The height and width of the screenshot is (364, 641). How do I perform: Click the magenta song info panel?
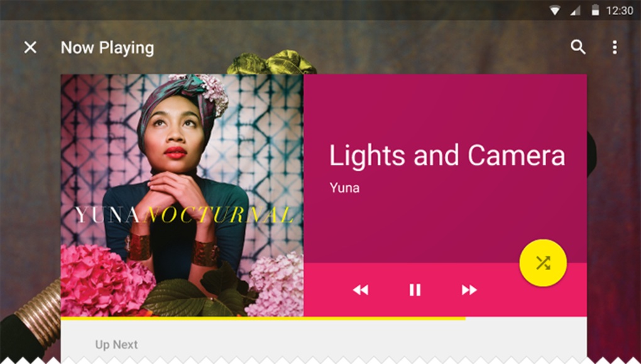(x=445, y=169)
